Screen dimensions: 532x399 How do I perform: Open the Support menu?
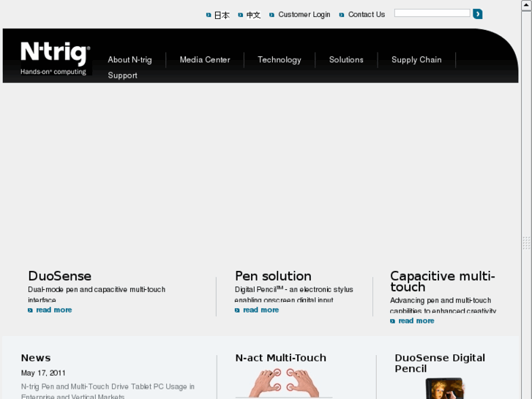pyautogui.click(x=122, y=75)
